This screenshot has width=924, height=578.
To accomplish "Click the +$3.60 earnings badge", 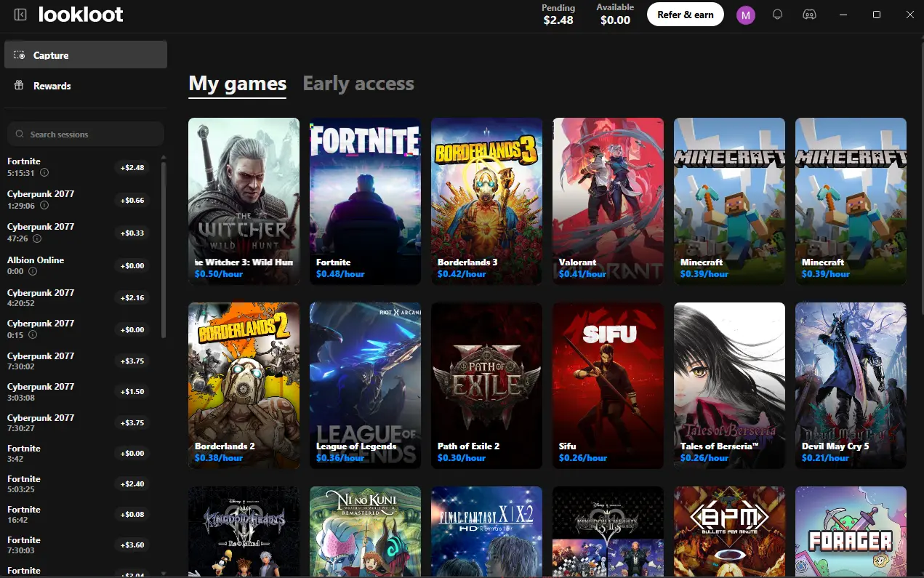I will [x=132, y=545].
